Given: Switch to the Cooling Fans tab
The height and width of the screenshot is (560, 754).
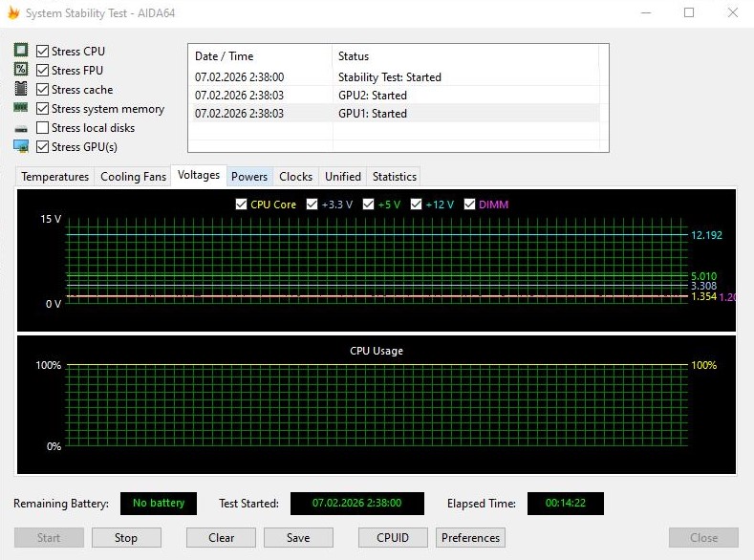Looking at the screenshot, I should coord(133,177).
